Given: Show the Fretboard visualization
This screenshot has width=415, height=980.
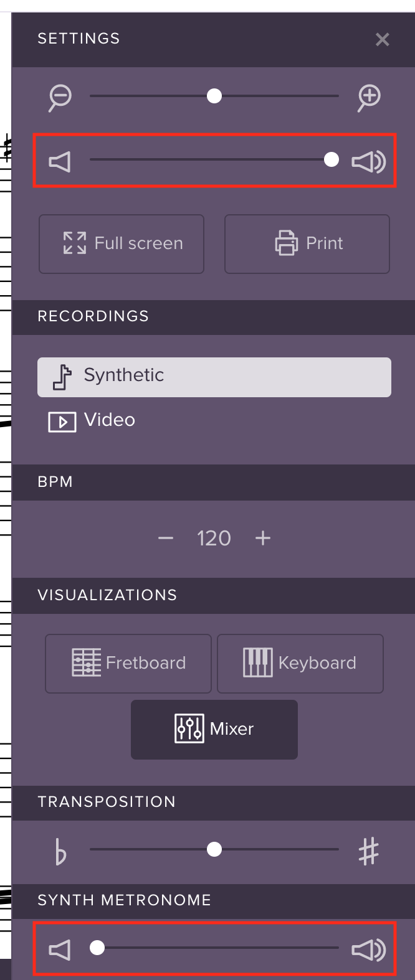Looking at the screenshot, I should pyautogui.click(x=128, y=663).
